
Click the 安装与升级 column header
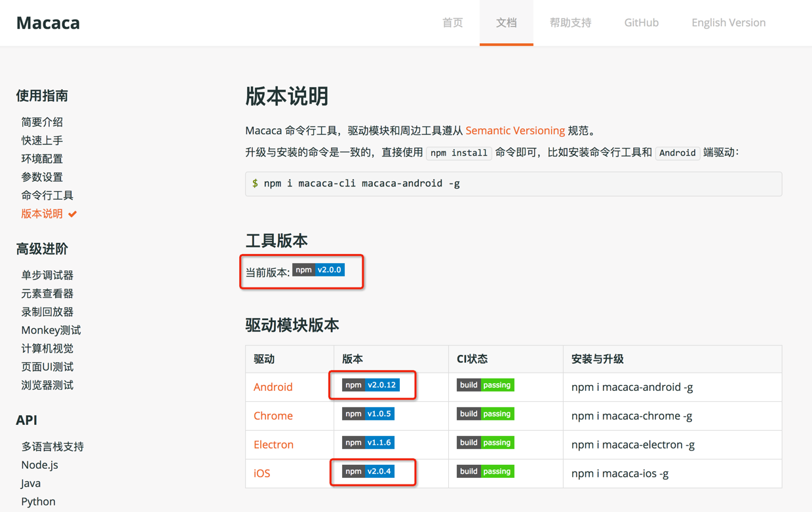(x=598, y=359)
